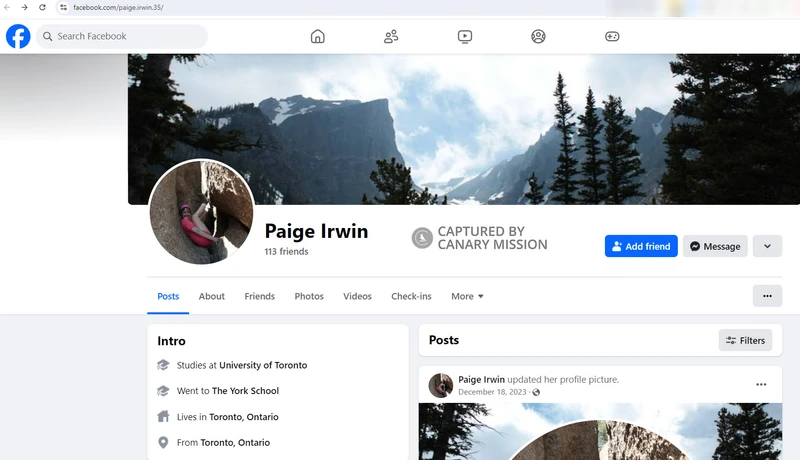Image resolution: width=800 pixels, height=460 pixels.
Task: Click Toronto, Ontario in the Lives in row
Action: (x=244, y=417)
